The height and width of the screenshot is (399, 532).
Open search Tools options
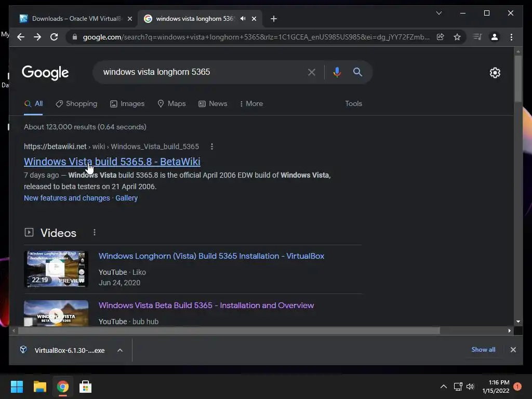click(x=353, y=104)
